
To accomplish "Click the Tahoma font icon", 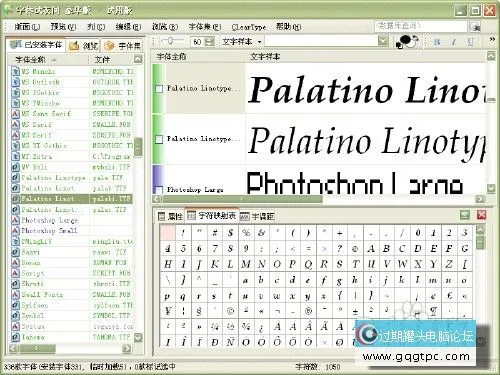I will click(15, 337).
